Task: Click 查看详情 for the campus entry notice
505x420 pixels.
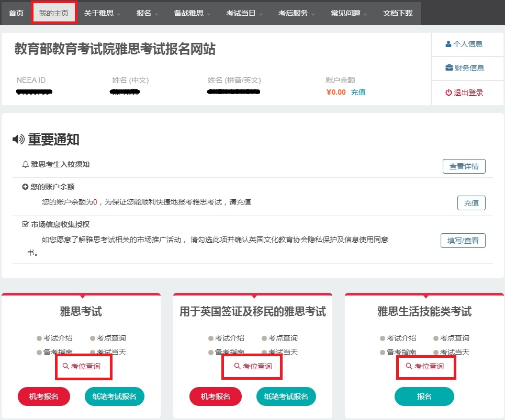Action: click(x=464, y=166)
